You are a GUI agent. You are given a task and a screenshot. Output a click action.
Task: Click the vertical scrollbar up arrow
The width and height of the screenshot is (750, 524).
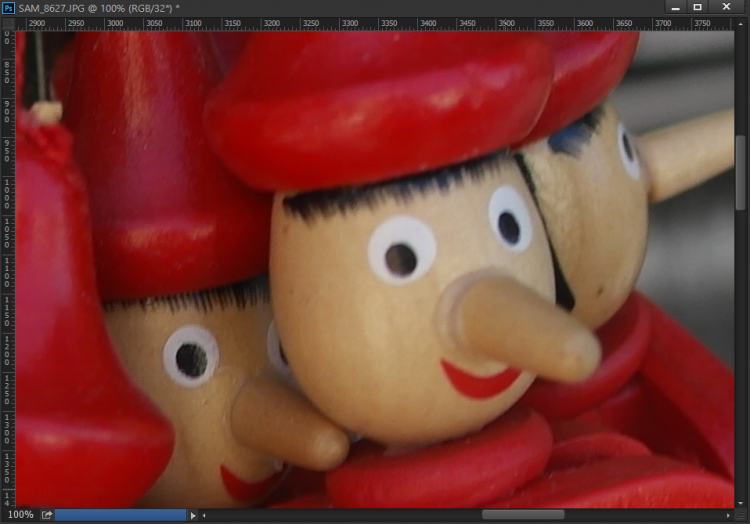[741, 37]
